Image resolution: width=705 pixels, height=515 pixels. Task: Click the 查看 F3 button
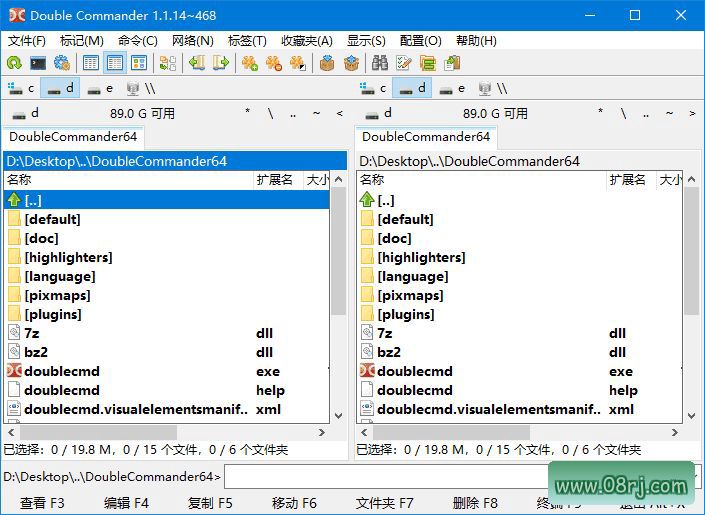click(x=42, y=503)
